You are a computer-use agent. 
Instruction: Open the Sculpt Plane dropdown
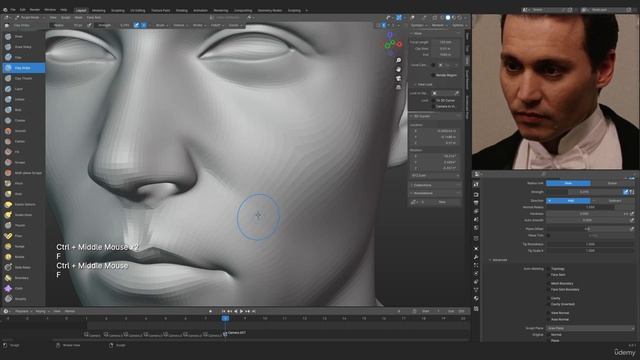point(590,328)
